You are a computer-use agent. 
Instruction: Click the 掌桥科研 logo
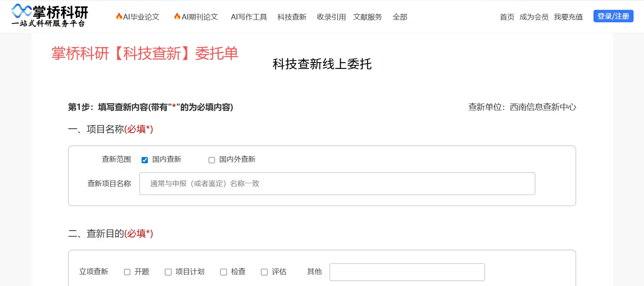click(50, 16)
